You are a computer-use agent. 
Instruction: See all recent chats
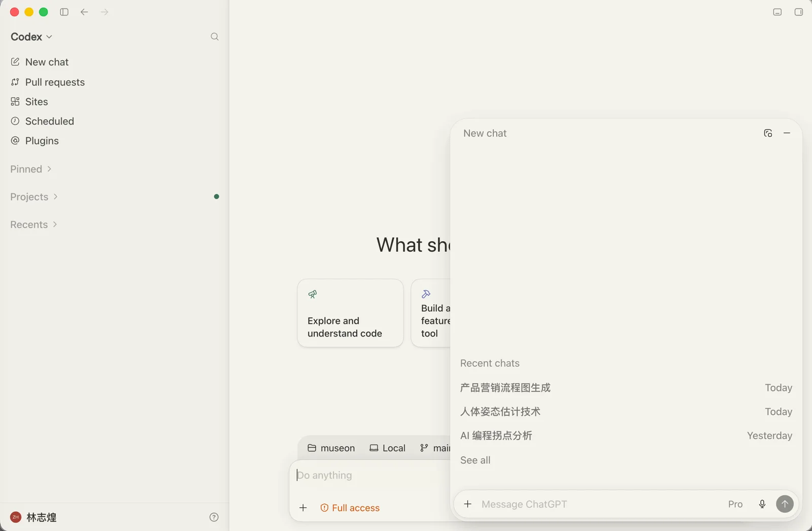pos(475,460)
